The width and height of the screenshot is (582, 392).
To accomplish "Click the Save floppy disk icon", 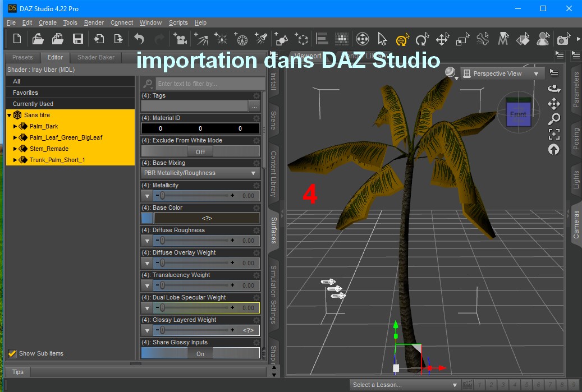I will coord(77,39).
